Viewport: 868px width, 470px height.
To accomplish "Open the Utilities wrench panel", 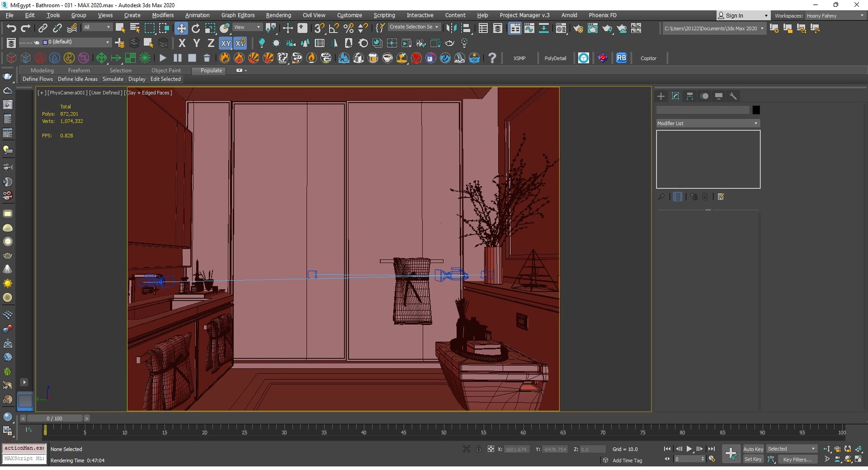I will click(733, 96).
